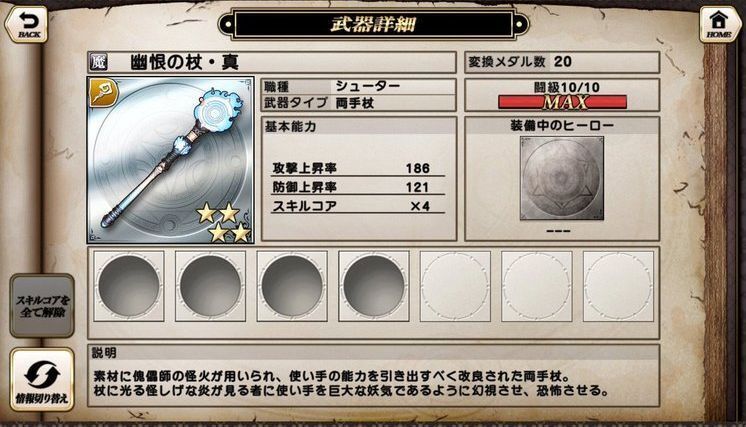
Task: Open the second dark skill core slot
Action: pyautogui.click(x=210, y=286)
